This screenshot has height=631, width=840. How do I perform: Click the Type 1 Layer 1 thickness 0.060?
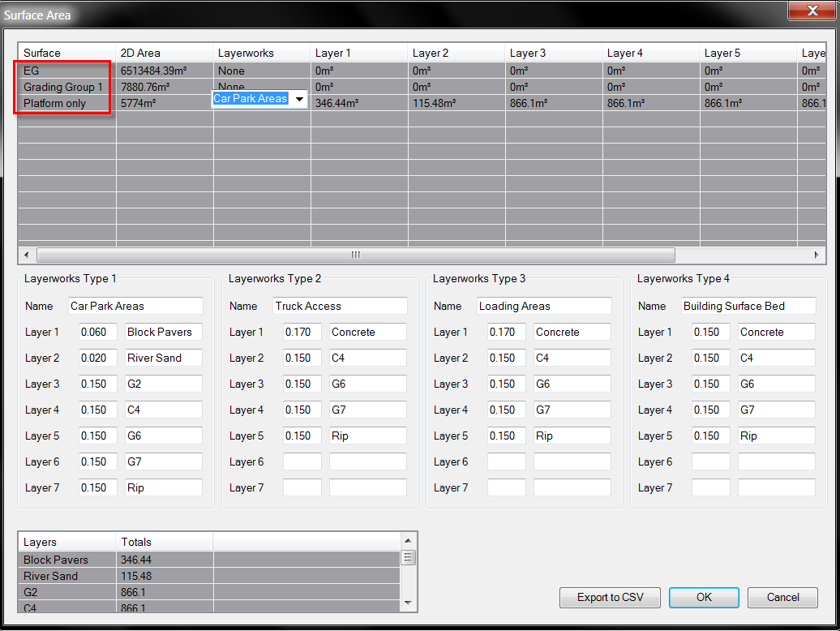pyautogui.click(x=97, y=332)
